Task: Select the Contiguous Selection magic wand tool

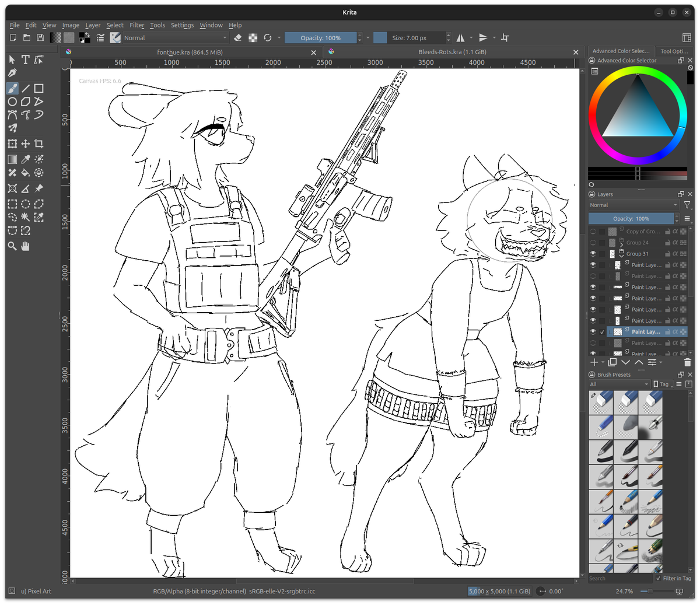Action: [26, 217]
